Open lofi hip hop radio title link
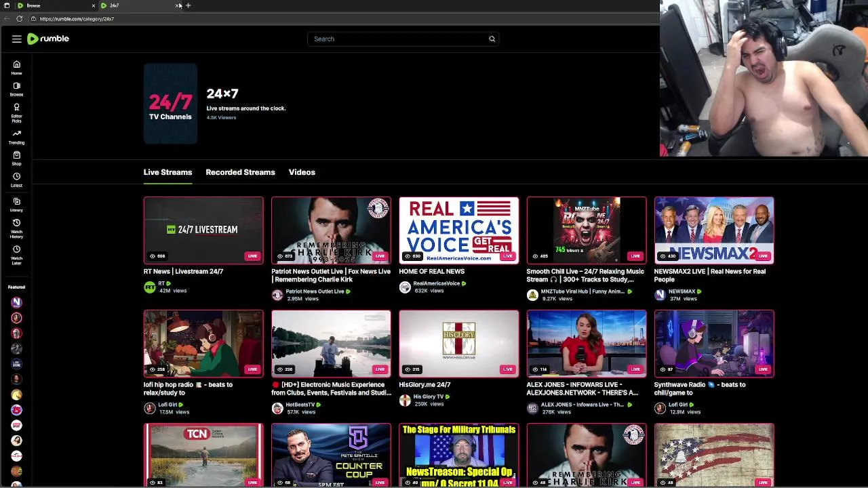The image size is (868, 488). tap(188, 388)
